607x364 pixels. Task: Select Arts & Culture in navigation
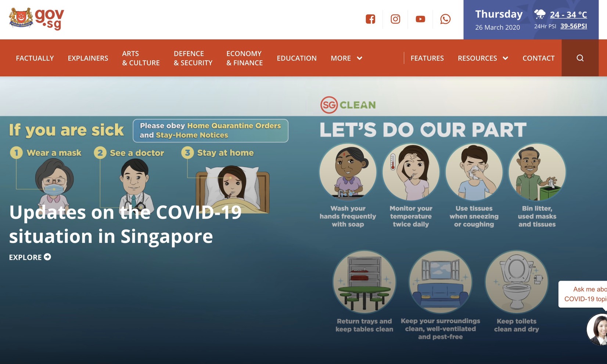coord(141,58)
